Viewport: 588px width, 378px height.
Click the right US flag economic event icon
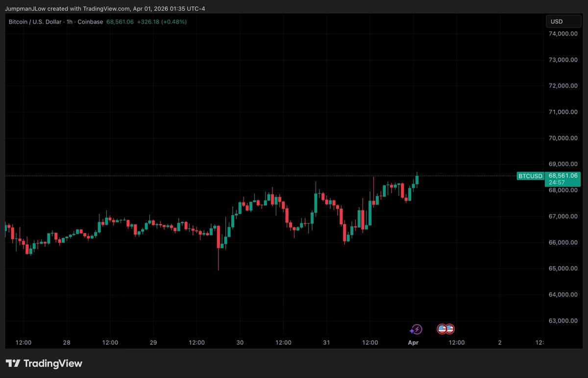pyautogui.click(x=449, y=329)
